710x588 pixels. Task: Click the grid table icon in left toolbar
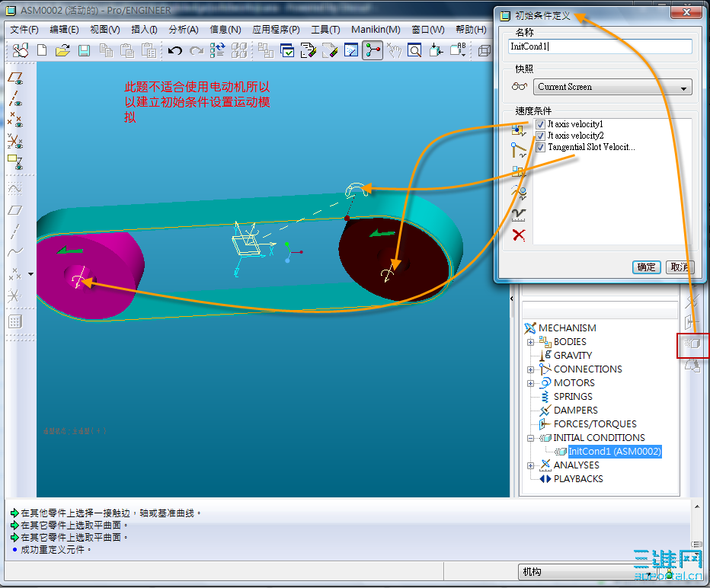[x=15, y=322]
